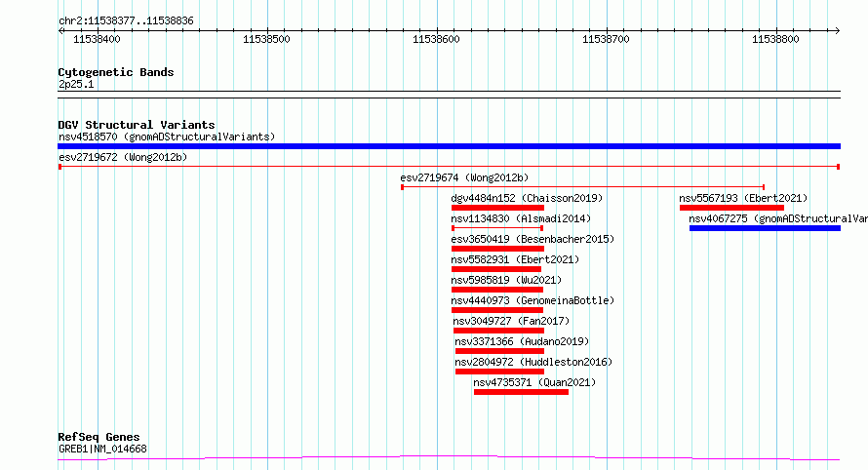Open dgv4484n152 (Chaisson2019) variant

click(527, 198)
